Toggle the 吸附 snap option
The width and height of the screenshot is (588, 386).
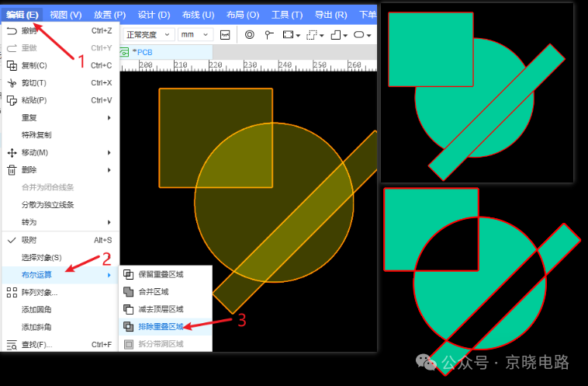pyautogui.click(x=61, y=240)
